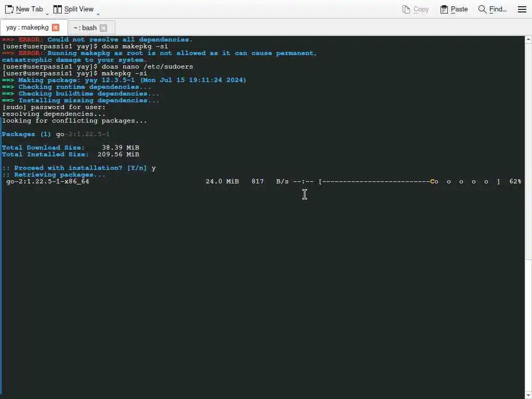
Task: Open Split View from the toolbar
Action: pos(73,9)
